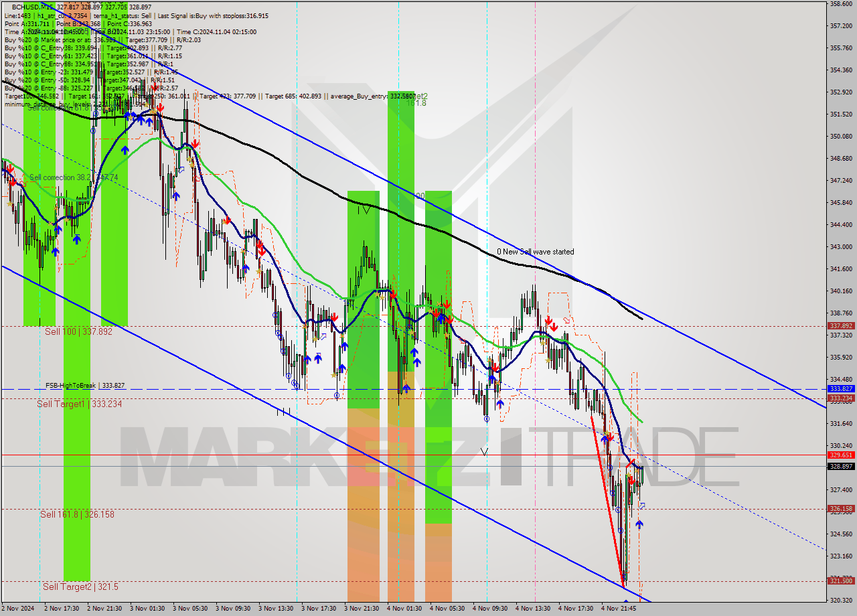Click the 358.600 price scale value

(841, 3)
